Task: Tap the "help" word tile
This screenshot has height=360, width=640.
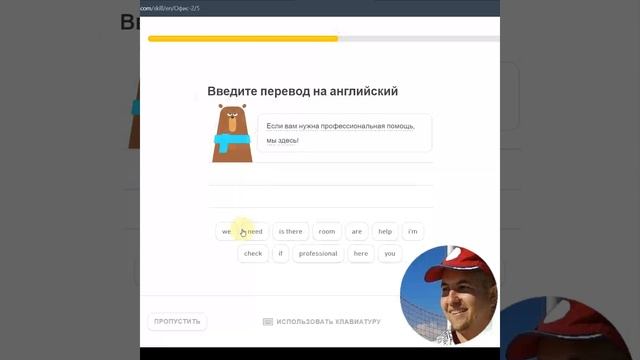Action: [x=385, y=231]
